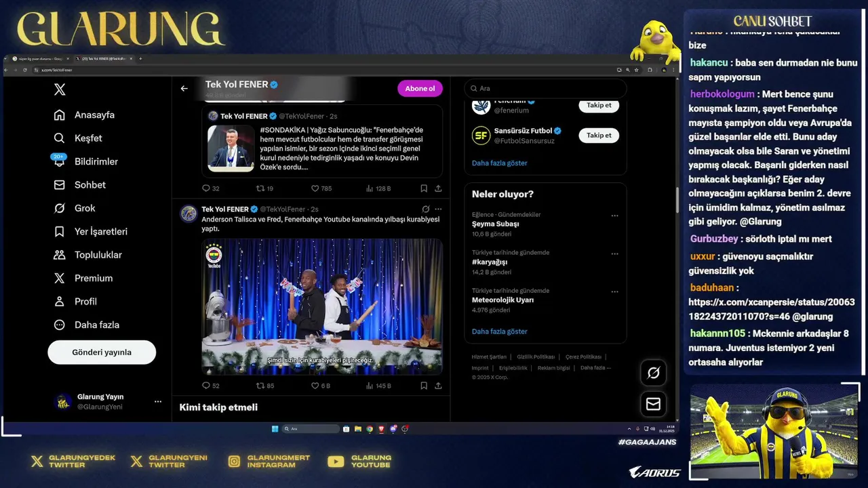Open Windows Start menu
This screenshot has height=488, width=868.
point(275,429)
